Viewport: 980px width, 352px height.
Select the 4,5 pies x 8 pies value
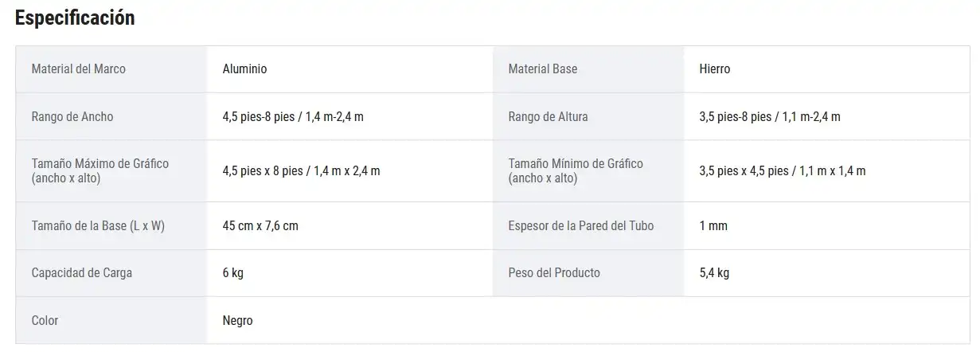click(x=301, y=171)
